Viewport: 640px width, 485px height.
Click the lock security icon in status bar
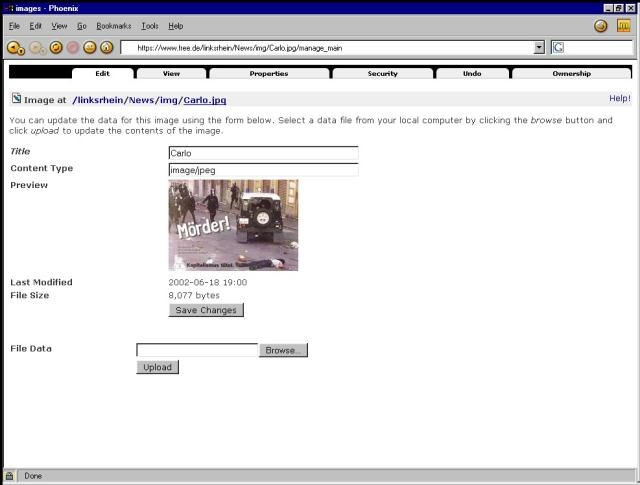click(x=10, y=476)
